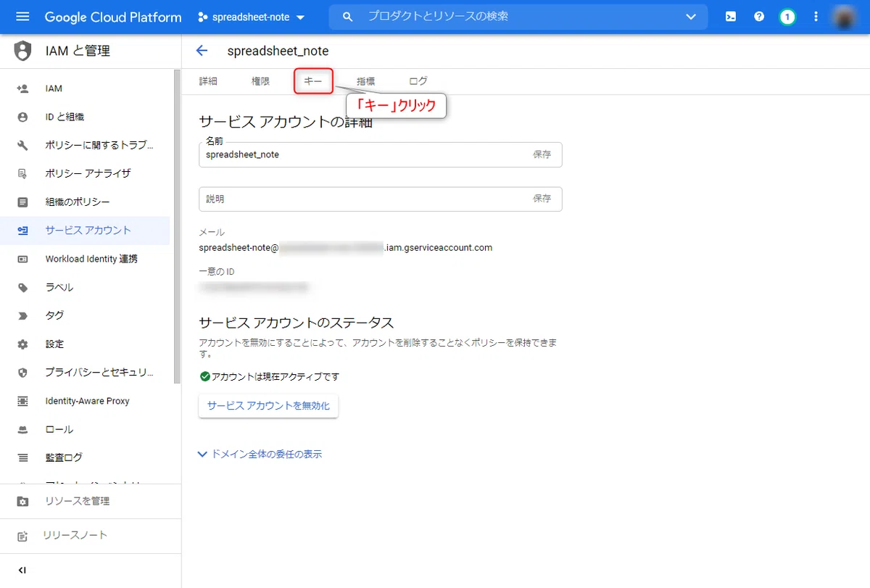The width and height of the screenshot is (870, 588).
Task: Save the 名前 field with 保存
Action: point(542,154)
